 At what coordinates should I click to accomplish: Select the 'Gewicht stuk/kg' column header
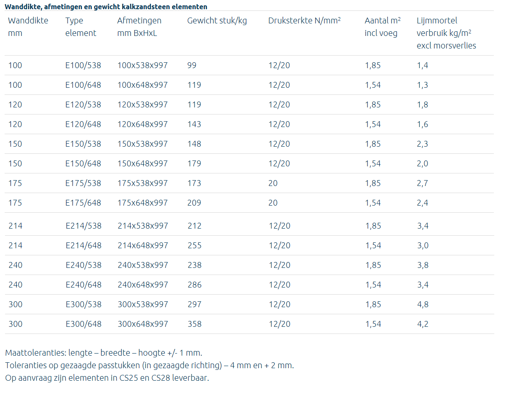[x=217, y=20]
